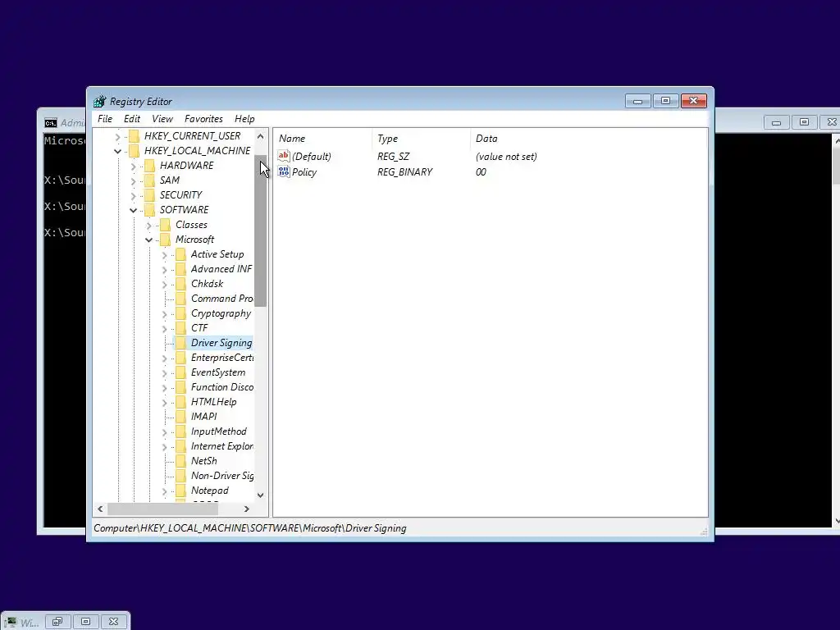Viewport: 840px width, 630px height.
Task: Click the Advanced INF folder icon
Action: coord(181,269)
